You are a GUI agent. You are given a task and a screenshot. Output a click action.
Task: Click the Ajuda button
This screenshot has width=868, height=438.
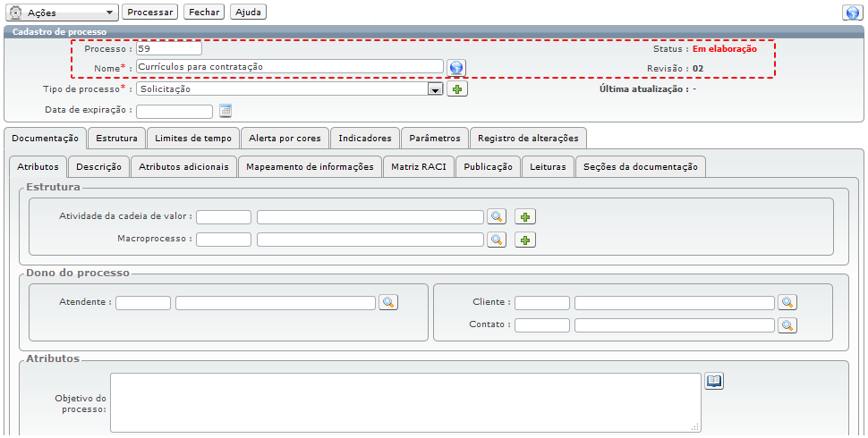pyautogui.click(x=248, y=13)
